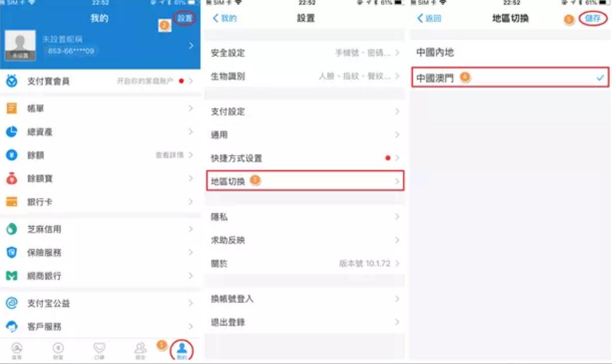
Task: Open 網商銀行 green M icon
Action: point(12,276)
